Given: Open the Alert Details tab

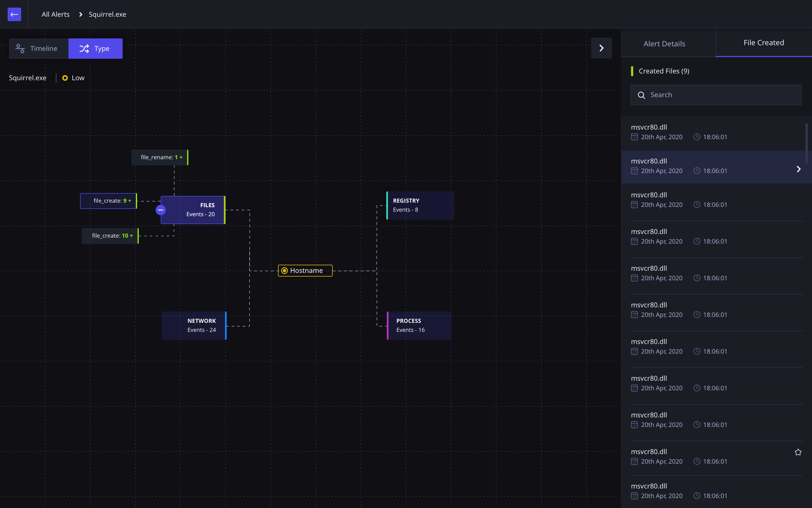Looking at the screenshot, I should [x=664, y=44].
